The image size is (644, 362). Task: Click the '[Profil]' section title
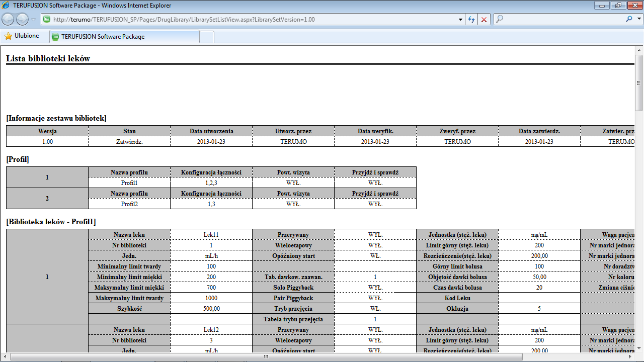(18, 159)
